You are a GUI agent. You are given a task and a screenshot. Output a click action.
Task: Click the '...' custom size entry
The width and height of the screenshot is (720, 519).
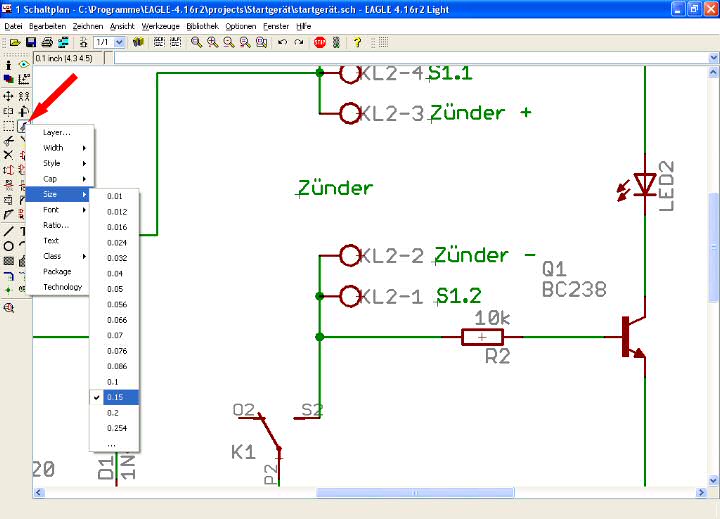111,444
